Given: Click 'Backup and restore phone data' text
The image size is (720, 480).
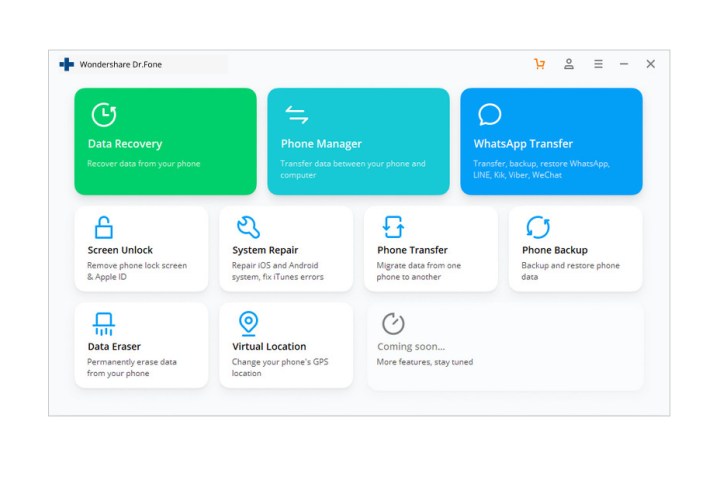Looking at the screenshot, I should [x=570, y=271].
